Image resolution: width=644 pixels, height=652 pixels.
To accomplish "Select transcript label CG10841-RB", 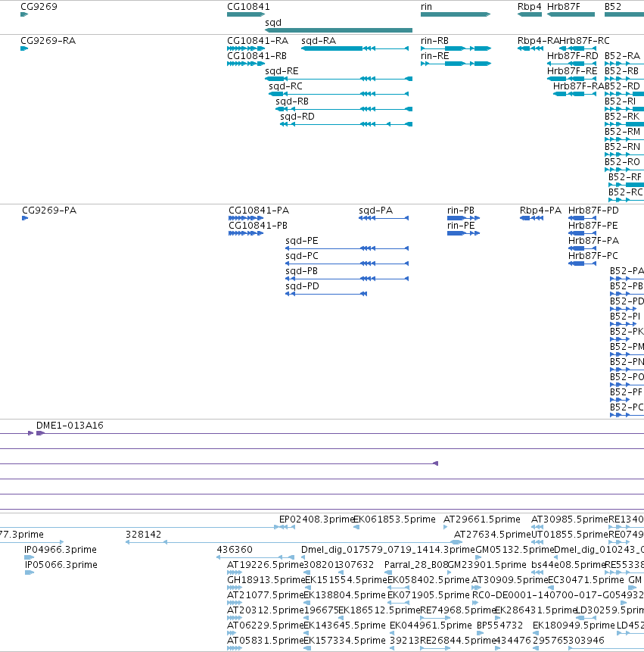I will pos(257,56).
